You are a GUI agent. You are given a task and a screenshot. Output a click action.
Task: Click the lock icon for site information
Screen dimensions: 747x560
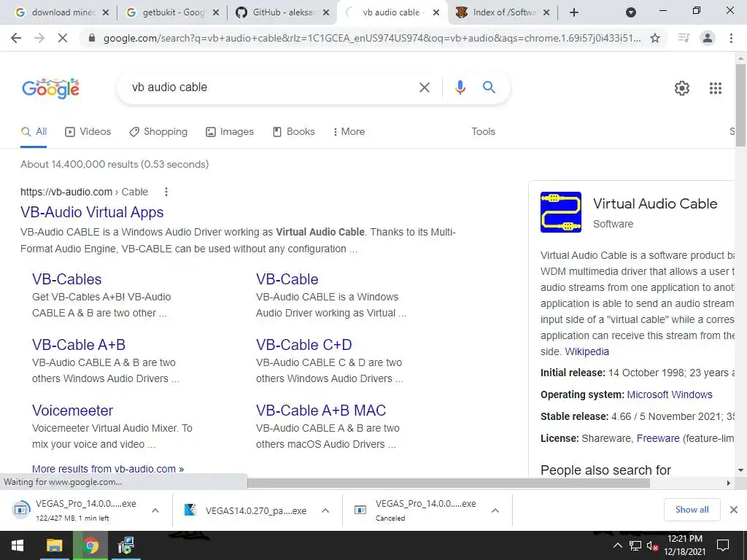click(x=92, y=38)
